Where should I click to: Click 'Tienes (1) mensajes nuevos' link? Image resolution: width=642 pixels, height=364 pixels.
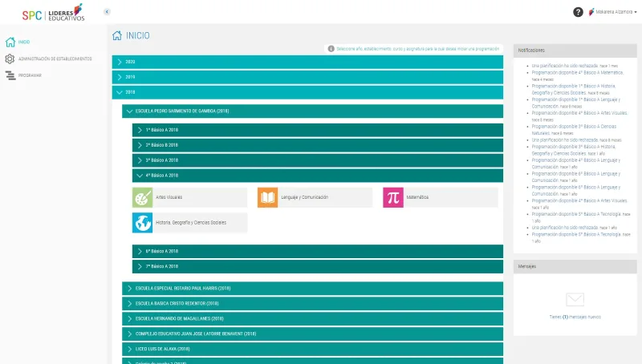pos(575,317)
